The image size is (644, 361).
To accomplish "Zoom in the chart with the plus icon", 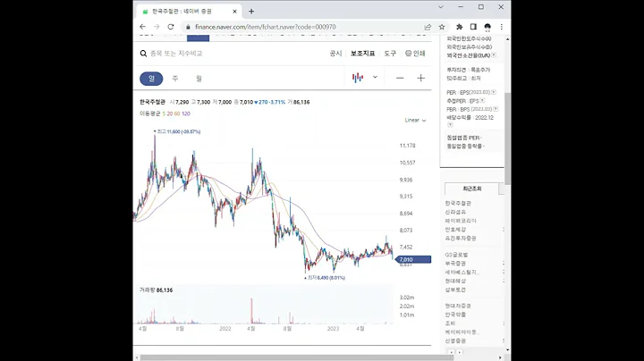I will click(421, 78).
